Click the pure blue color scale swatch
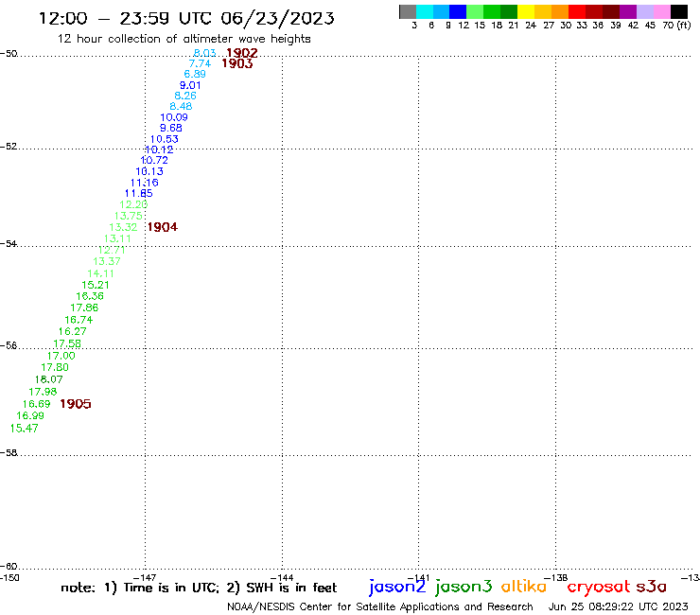 [458, 11]
